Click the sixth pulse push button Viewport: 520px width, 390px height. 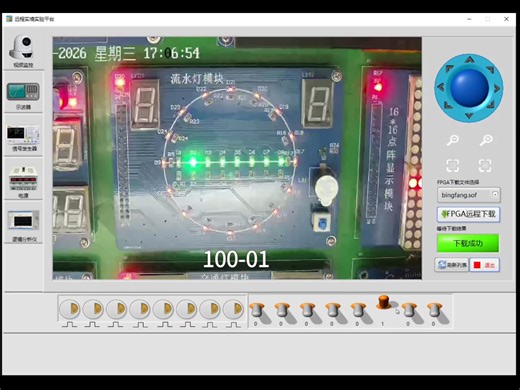(186, 309)
